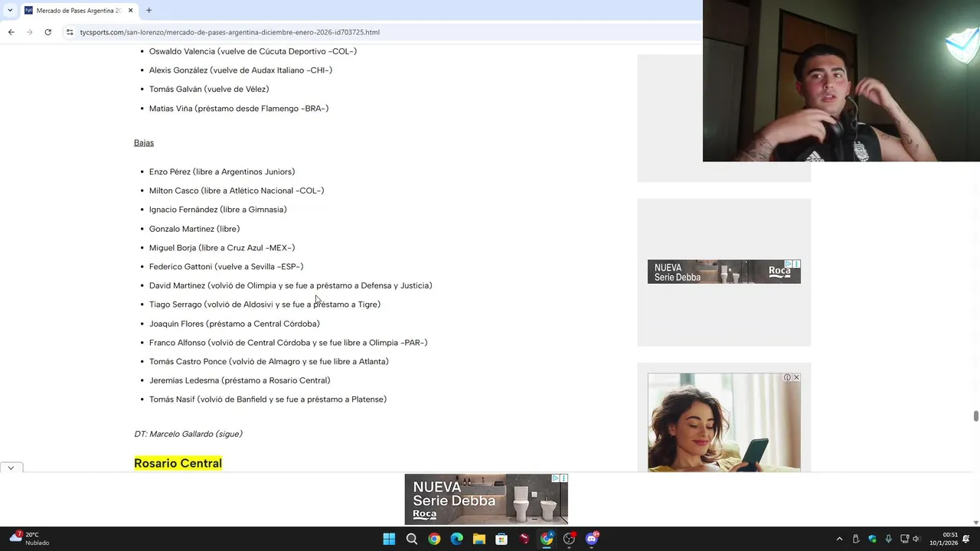The image size is (980, 551).
Task: Click the Oswaldo Valencia list item
Action: 253,51
